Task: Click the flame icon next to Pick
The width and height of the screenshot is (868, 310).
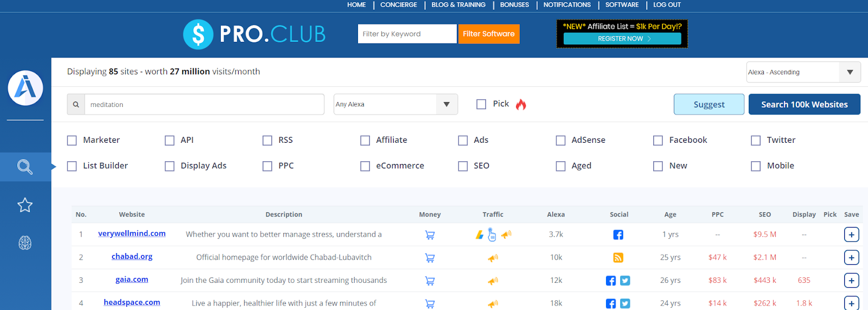Action: 521,104
